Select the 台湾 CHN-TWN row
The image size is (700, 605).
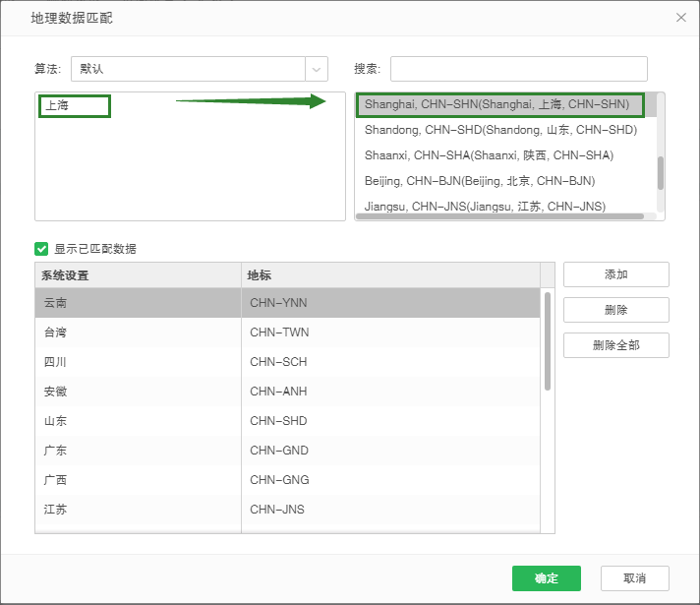pos(138,333)
